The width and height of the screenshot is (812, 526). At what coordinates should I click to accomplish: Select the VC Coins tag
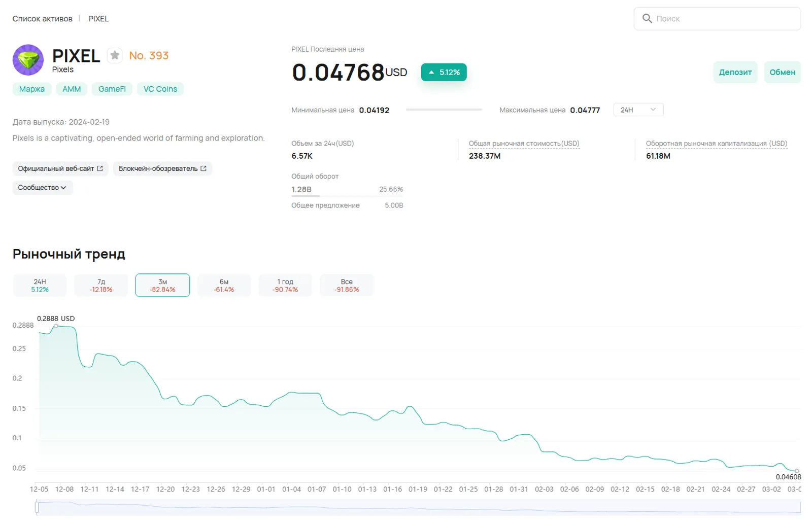coord(160,89)
